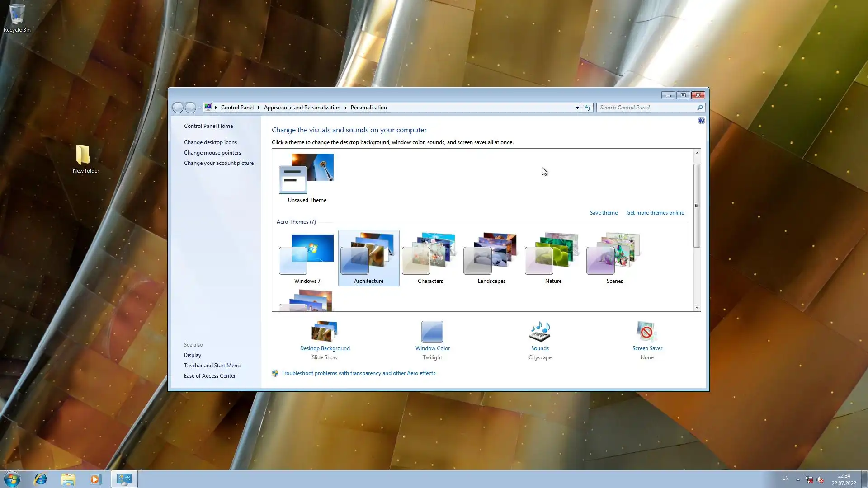This screenshot has width=868, height=488.
Task: Click Get more themes online link
Action: [x=655, y=213]
